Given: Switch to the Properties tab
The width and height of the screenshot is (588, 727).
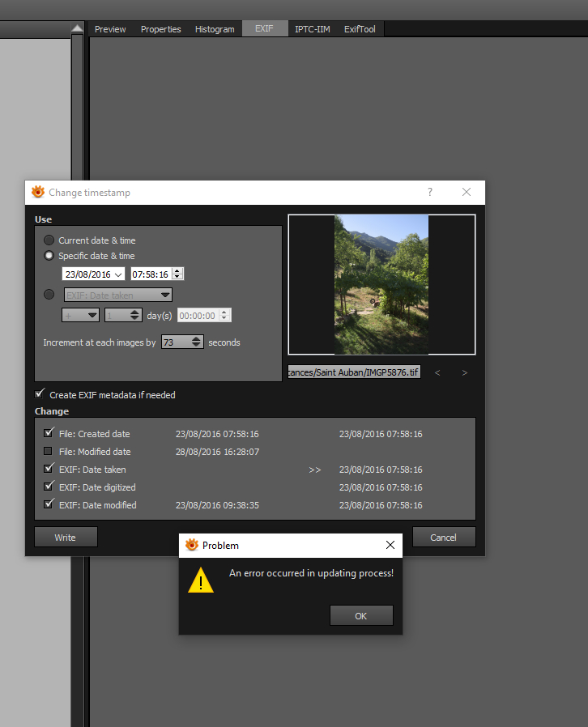Looking at the screenshot, I should (160, 29).
